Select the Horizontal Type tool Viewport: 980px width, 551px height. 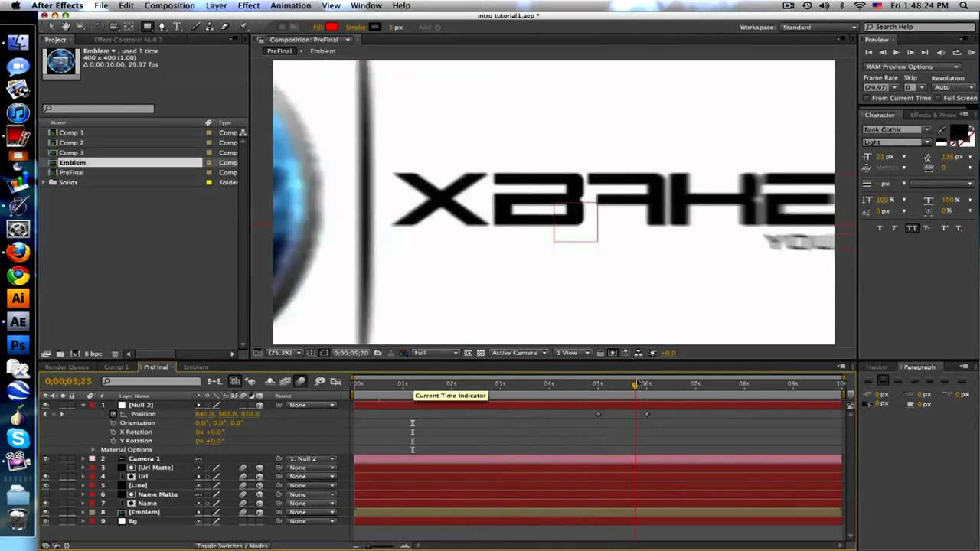(176, 27)
